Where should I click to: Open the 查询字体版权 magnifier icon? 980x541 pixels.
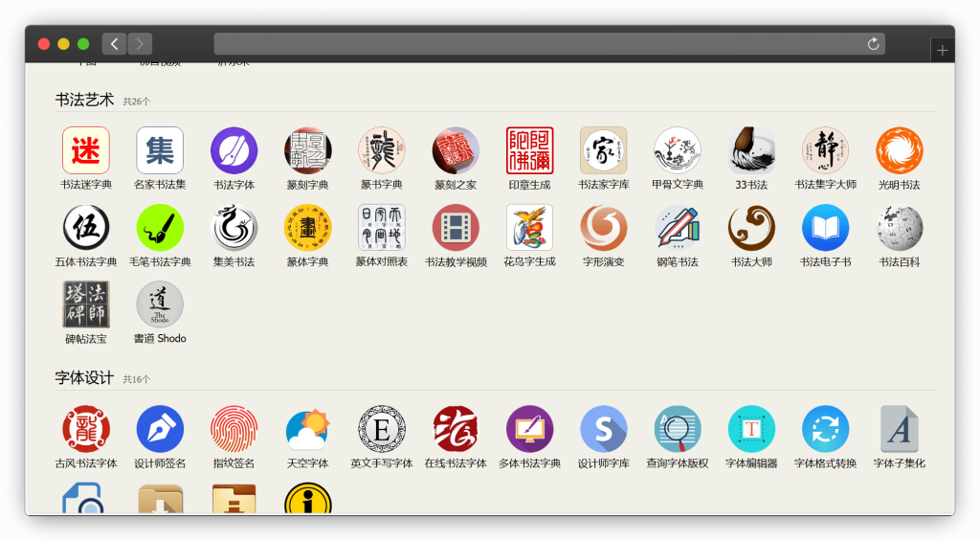[x=678, y=429]
